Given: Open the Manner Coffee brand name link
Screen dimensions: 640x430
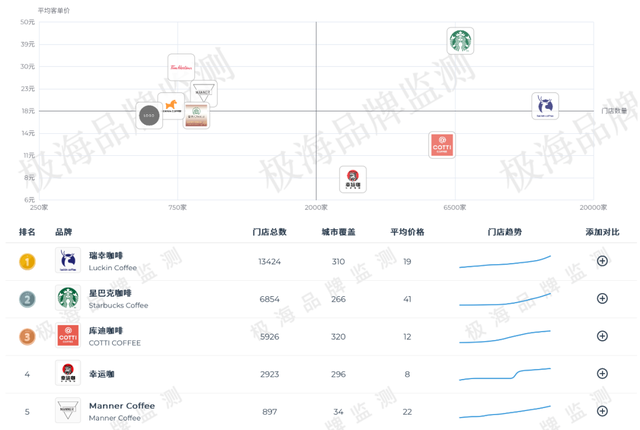Looking at the screenshot, I should point(122,406).
